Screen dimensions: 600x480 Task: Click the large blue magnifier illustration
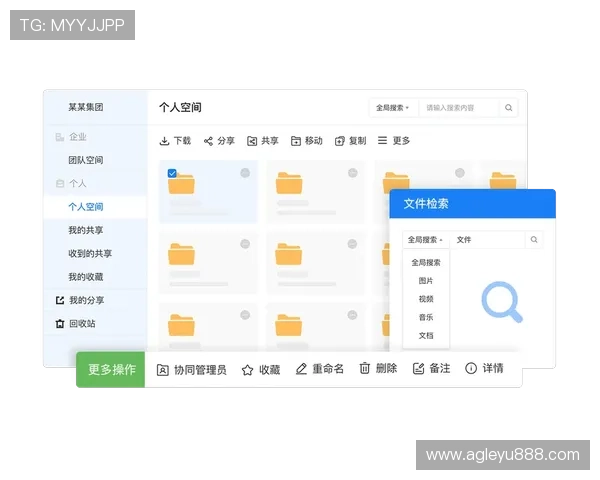pos(502,302)
